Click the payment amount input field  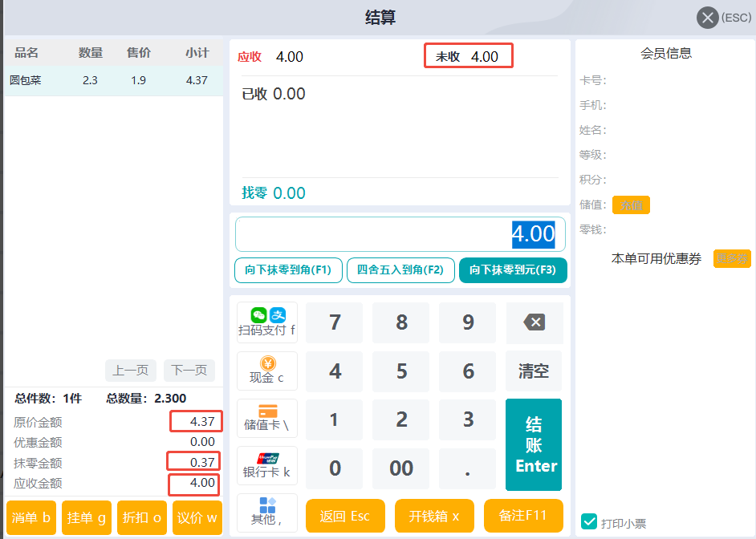coord(400,234)
